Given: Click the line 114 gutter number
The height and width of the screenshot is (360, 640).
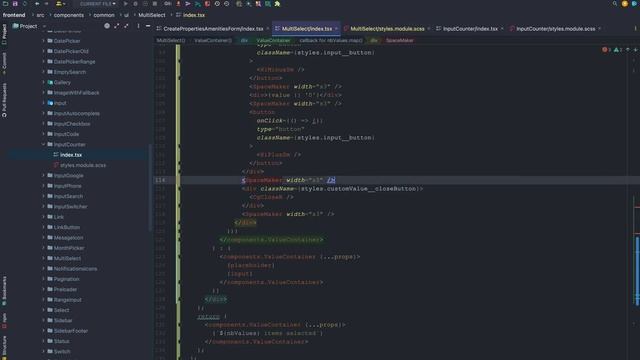Looking at the screenshot, I should 160,180.
